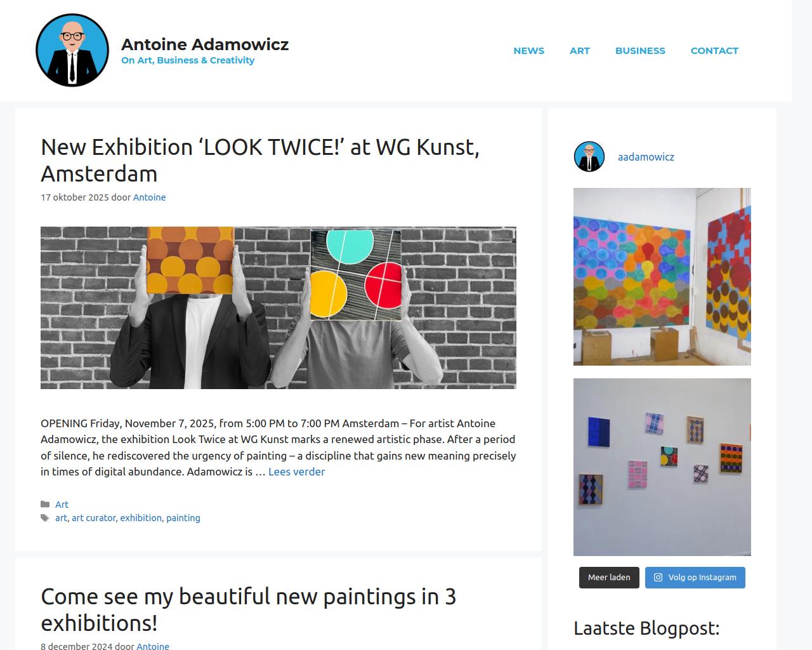Open the LOOK TWICE featured banner image
The height and width of the screenshot is (650, 812).
[x=278, y=308]
